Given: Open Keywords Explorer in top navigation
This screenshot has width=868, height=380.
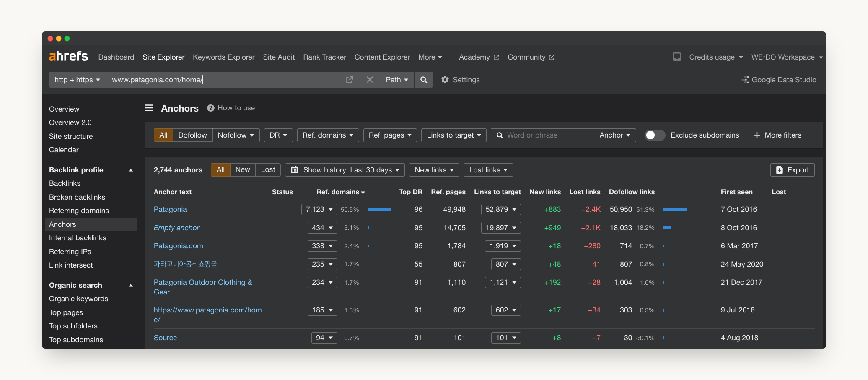Looking at the screenshot, I should pos(223,57).
